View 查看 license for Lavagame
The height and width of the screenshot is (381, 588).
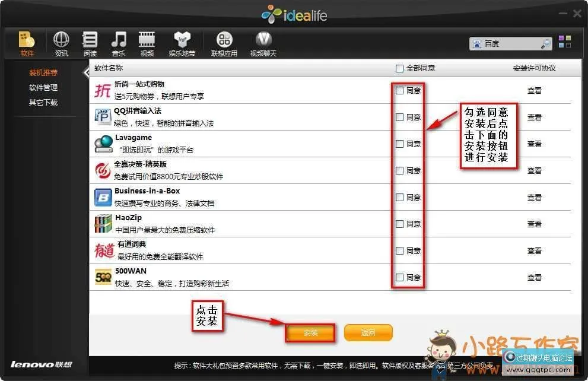click(x=535, y=144)
